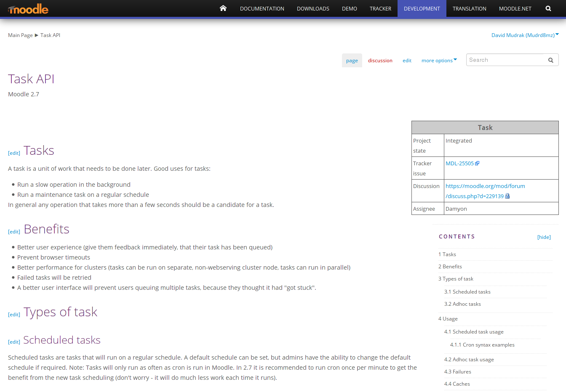Viewport: 566px width, 392px height.
Task: Click Task API breadcrumb
Action: click(50, 35)
